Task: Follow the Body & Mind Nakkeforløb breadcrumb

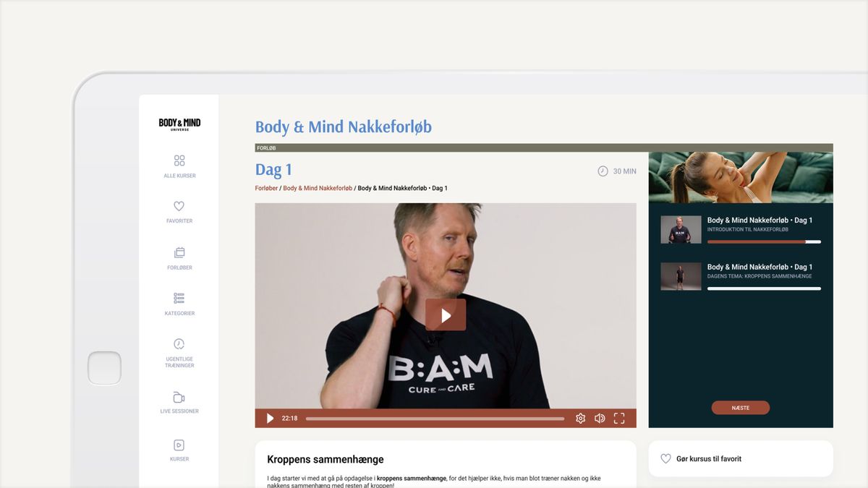Action: 317,187
